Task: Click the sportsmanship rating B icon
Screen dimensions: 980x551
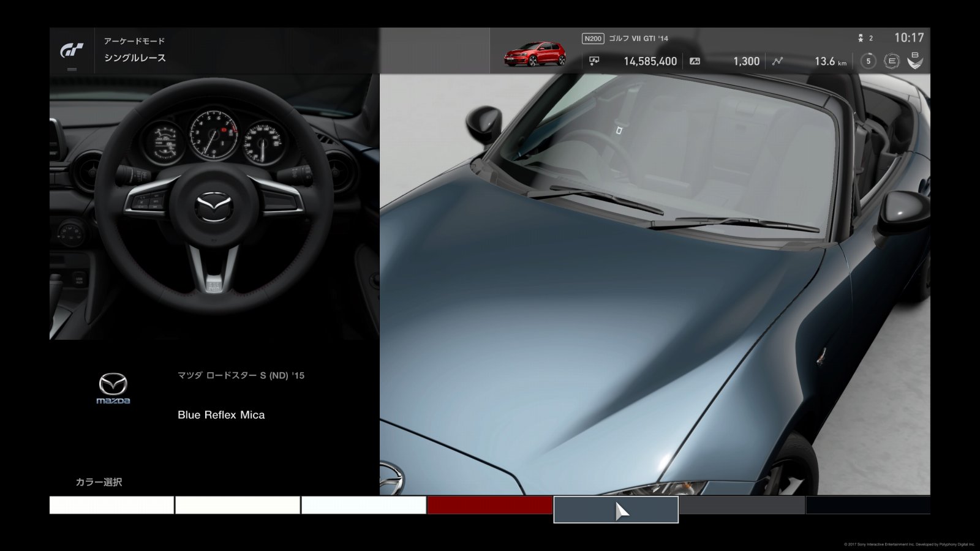Action: pos(915,60)
